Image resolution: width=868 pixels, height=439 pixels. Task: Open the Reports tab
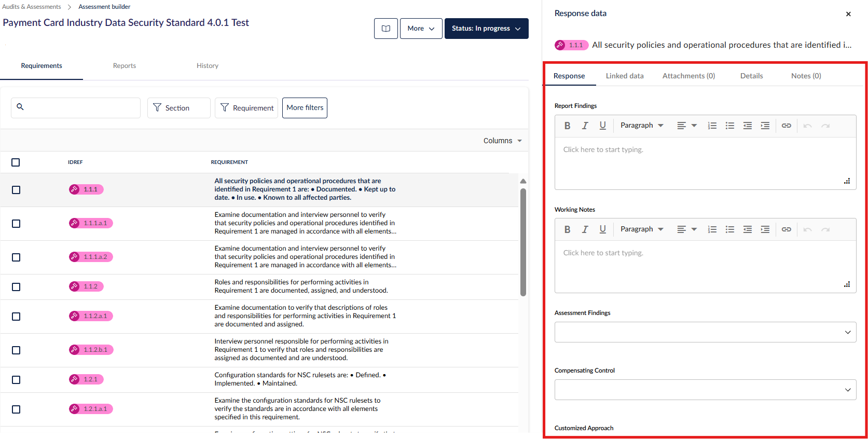125,66
